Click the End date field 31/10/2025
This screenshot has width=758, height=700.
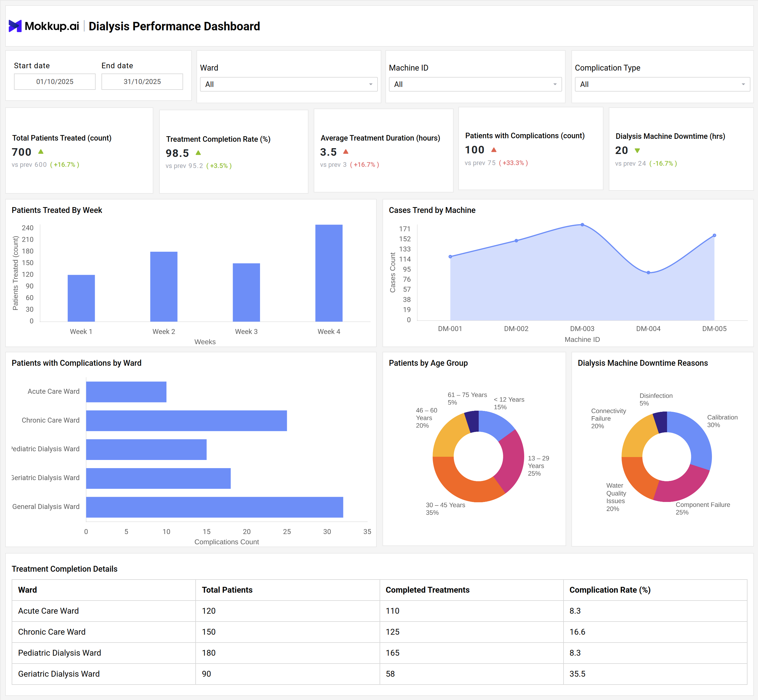click(142, 81)
